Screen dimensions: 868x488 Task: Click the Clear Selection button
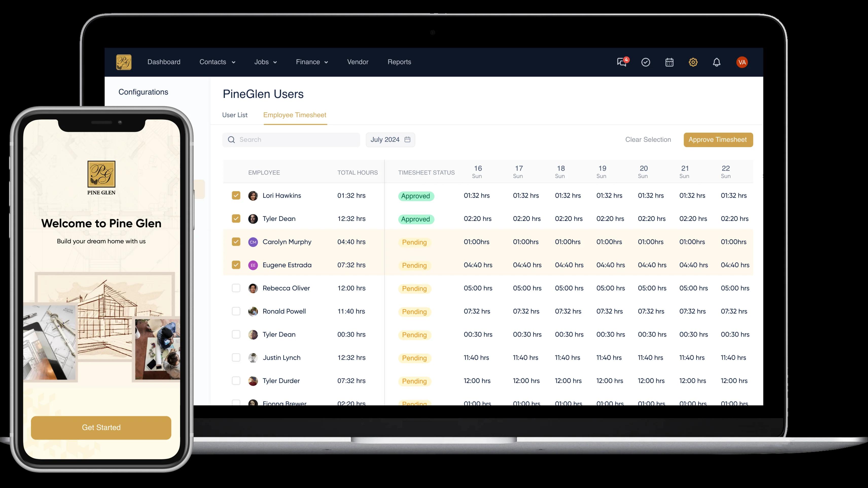tap(648, 140)
